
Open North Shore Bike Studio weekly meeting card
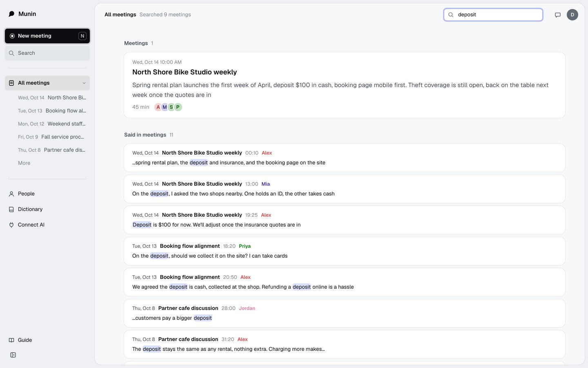[x=345, y=85]
